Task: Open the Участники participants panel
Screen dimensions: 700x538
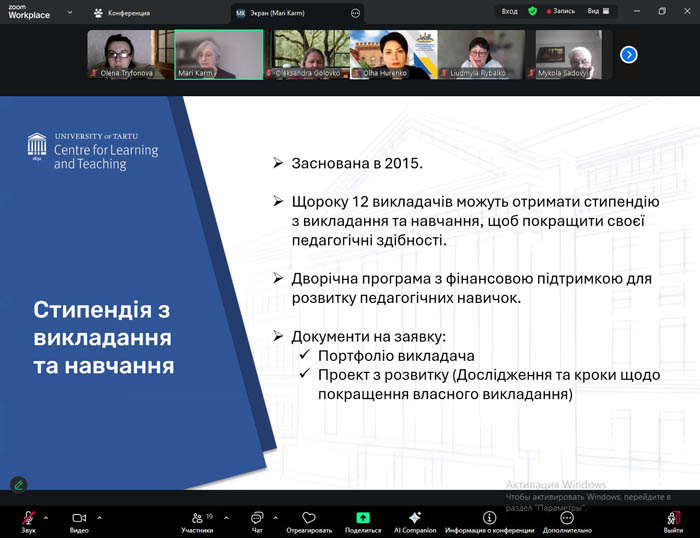Action: (197, 519)
